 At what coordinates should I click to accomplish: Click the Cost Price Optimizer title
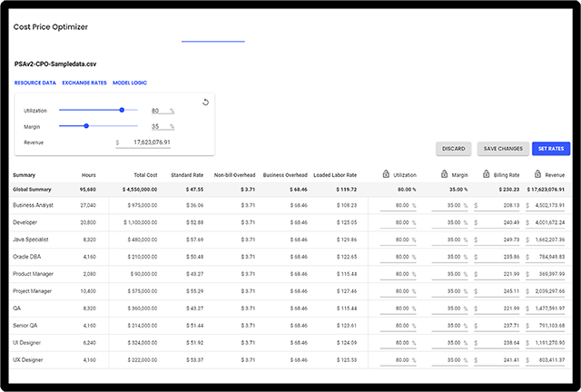pos(51,27)
